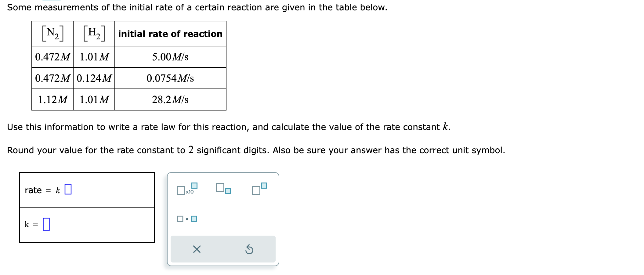Click the first row 0.472 M cell
The image size is (644, 275).
pyautogui.click(x=52, y=57)
